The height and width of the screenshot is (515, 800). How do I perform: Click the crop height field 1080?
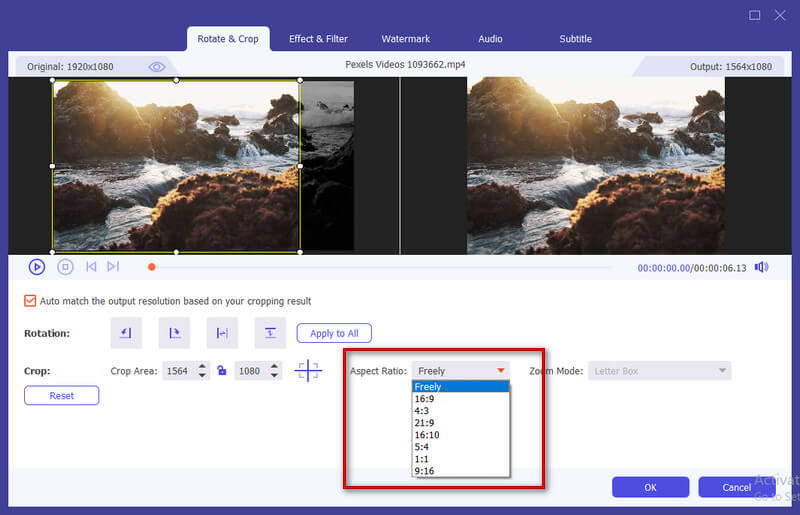[x=251, y=371]
